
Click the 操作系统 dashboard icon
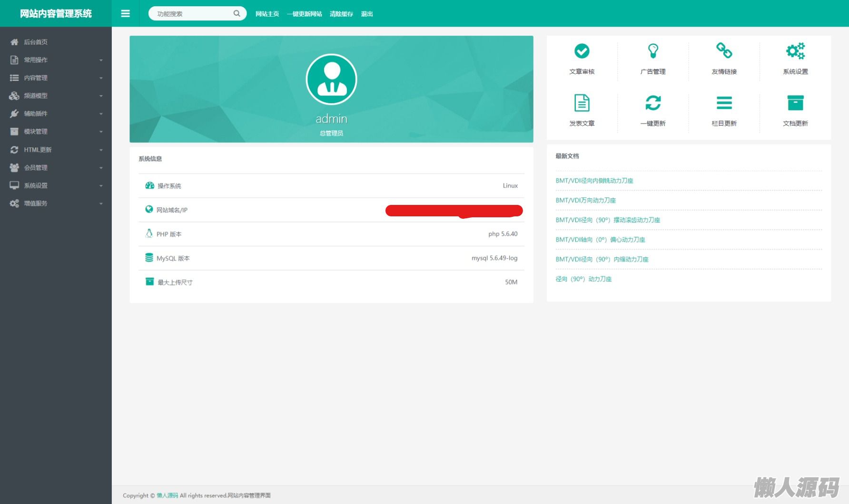149,185
